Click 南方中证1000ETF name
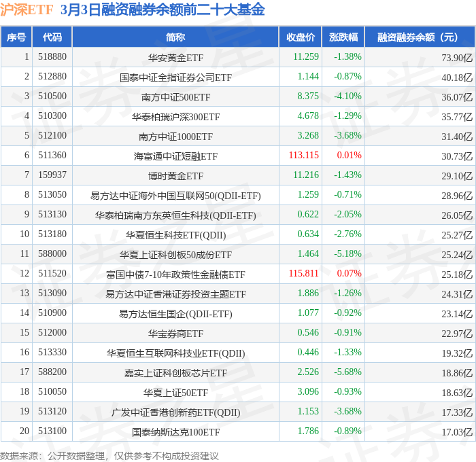 coord(175,137)
